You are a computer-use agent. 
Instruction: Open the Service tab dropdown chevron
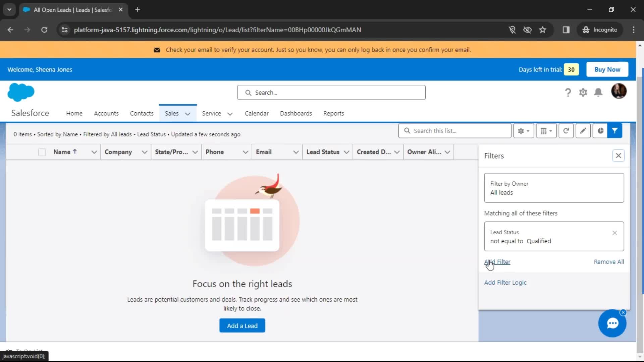(230, 114)
